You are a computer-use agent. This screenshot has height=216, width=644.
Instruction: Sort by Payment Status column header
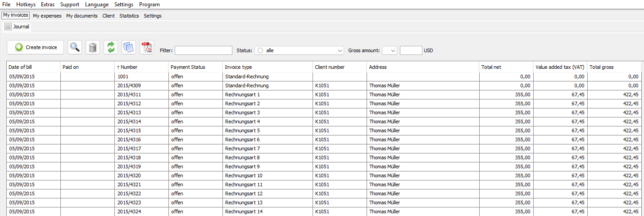(x=195, y=67)
